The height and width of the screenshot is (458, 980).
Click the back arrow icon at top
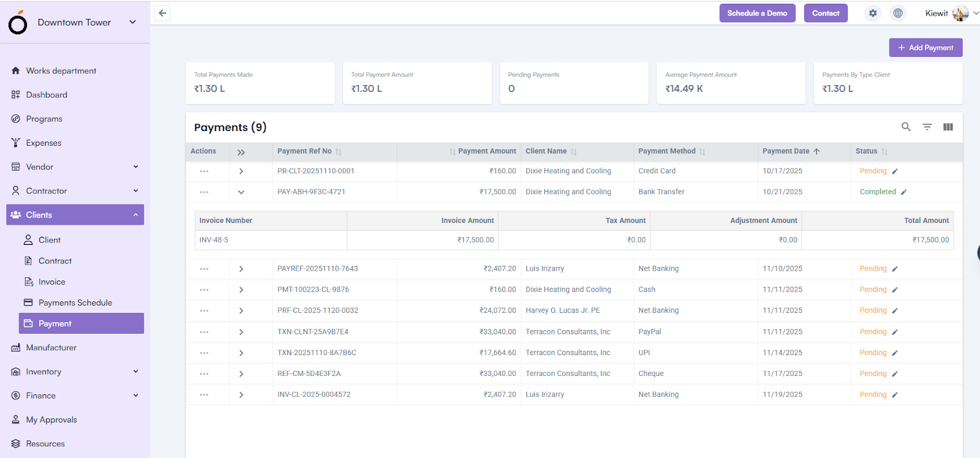pyautogui.click(x=162, y=13)
